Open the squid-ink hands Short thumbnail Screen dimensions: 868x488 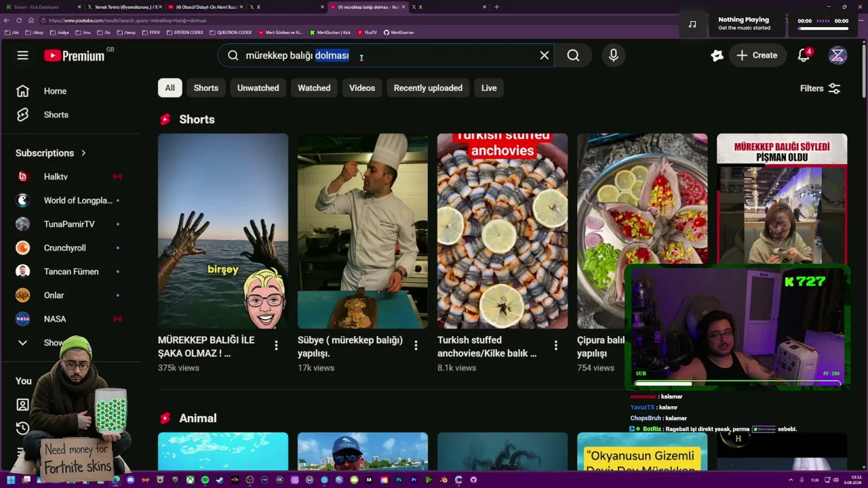[x=223, y=231]
